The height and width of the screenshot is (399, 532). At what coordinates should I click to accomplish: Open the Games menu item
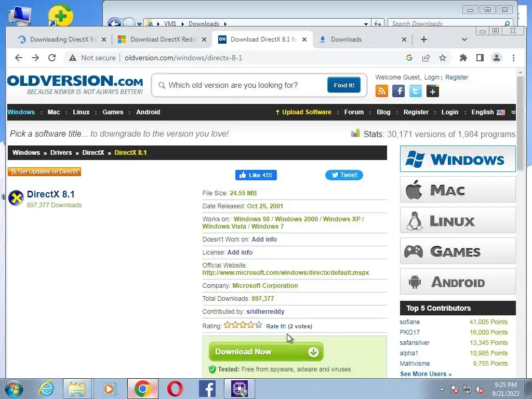click(x=113, y=112)
